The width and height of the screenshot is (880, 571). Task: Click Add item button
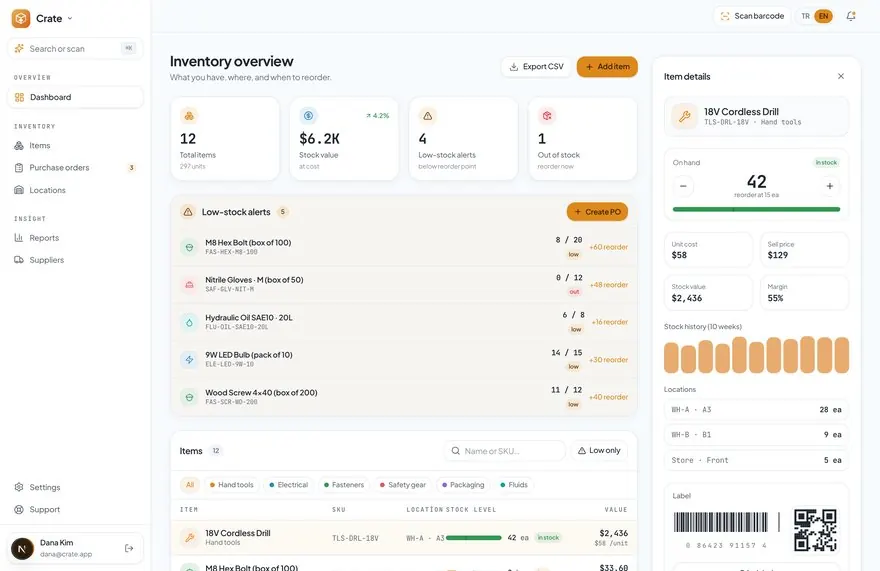pyautogui.click(x=607, y=67)
